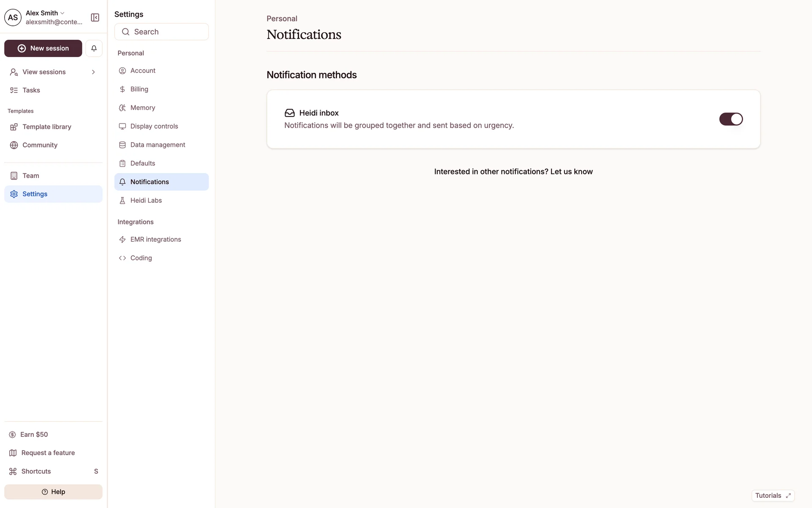Open the Alex Smith account dropdown
The height and width of the screenshot is (508, 812).
click(x=45, y=13)
